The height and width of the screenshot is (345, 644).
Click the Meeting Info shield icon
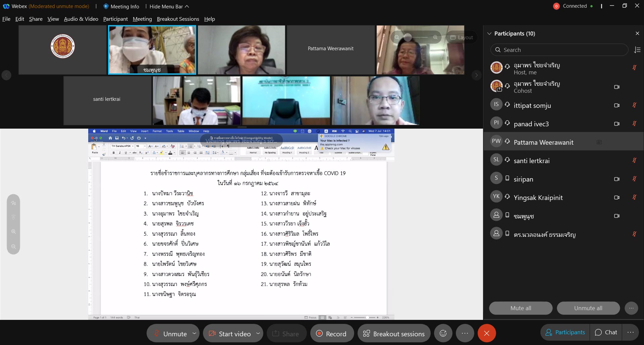pyautogui.click(x=106, y=6)
